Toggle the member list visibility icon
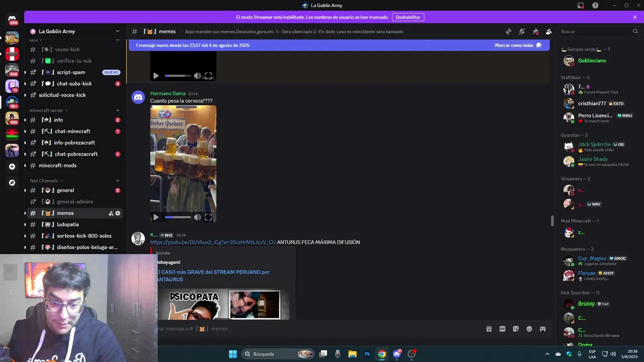This screenshot has height=362, width=644. click(549, 31)
